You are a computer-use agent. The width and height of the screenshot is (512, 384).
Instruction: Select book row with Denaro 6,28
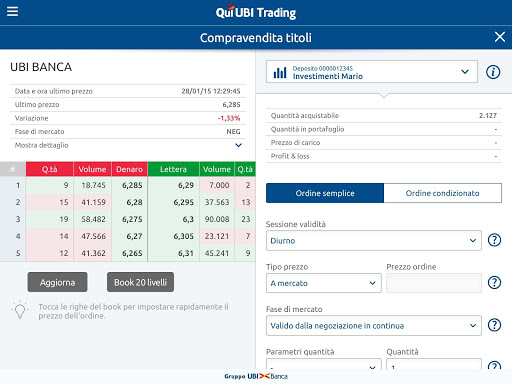(x=128, y=202)
